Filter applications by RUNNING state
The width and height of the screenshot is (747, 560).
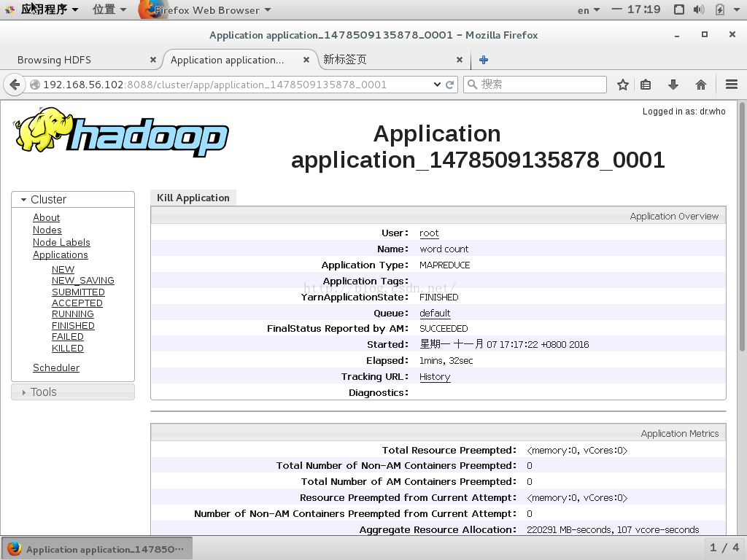tap(73, 314)
